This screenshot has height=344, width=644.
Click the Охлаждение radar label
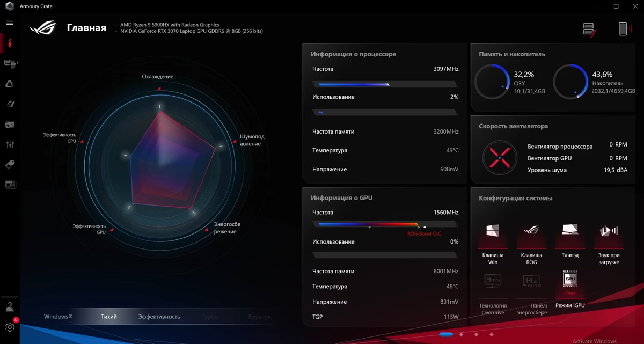click(x=158, y=77)
